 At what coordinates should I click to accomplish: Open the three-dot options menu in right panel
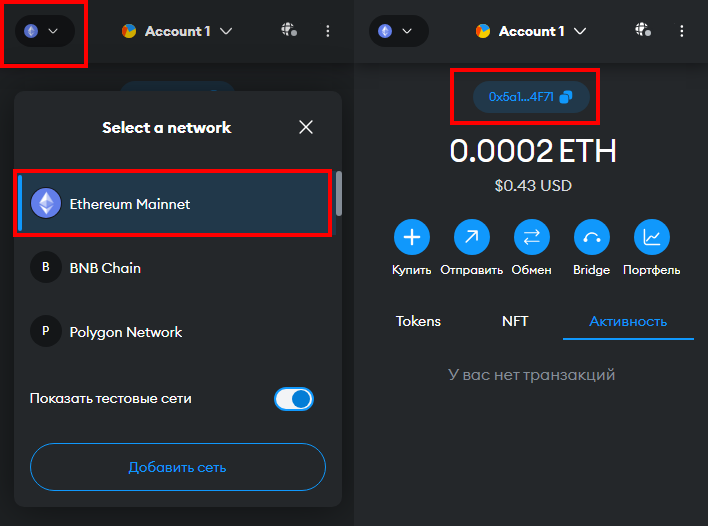point(681,31)
